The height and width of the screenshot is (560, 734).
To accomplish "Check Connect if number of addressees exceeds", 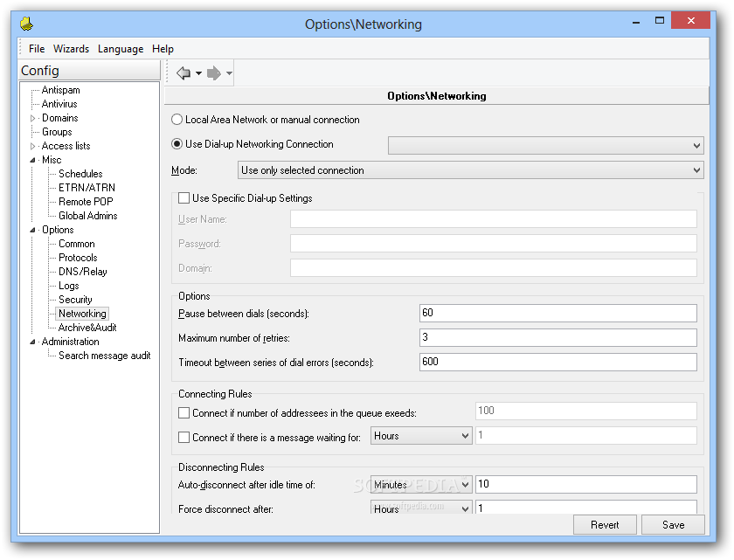I will pyautogui.click(x=184, y=413).
